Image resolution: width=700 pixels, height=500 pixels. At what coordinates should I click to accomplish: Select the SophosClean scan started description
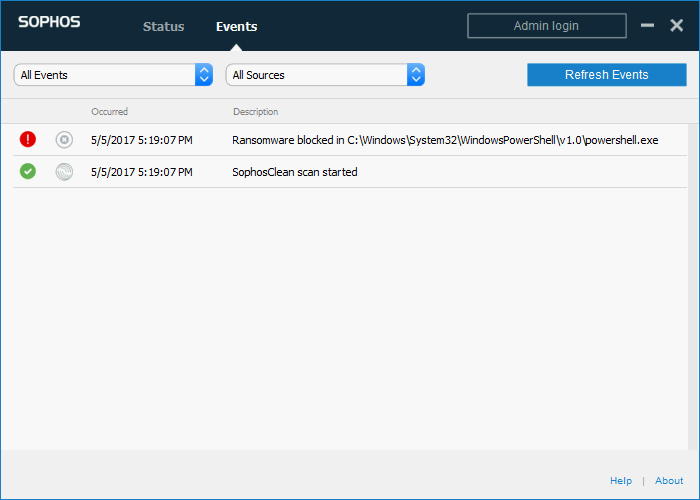tap(295, 172)
